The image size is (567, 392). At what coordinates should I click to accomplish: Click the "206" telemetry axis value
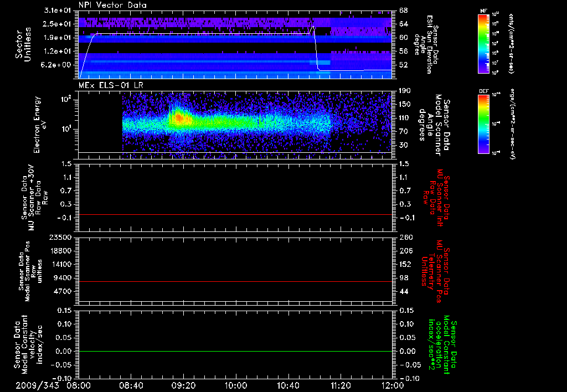pos(405,251)
